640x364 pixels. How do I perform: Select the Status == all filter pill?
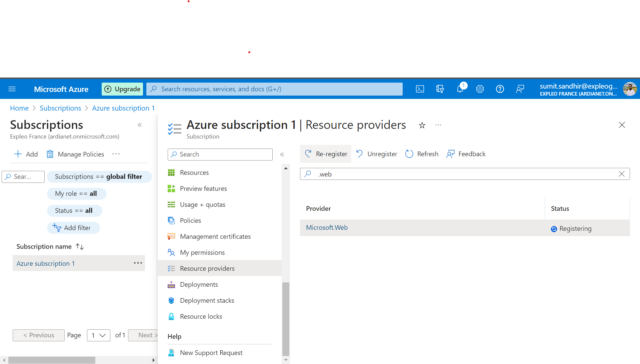(x=74, y=210)
